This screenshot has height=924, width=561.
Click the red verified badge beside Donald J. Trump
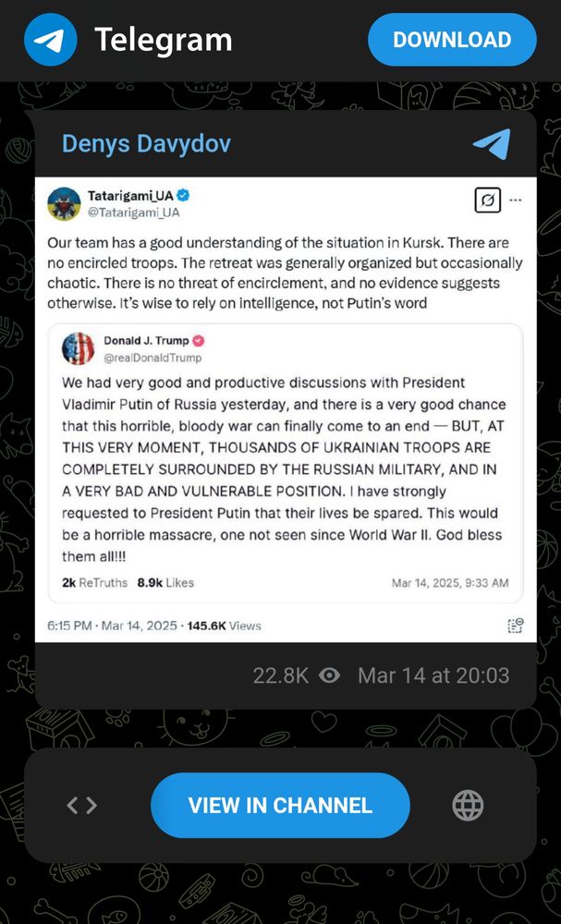pos(200,341)
